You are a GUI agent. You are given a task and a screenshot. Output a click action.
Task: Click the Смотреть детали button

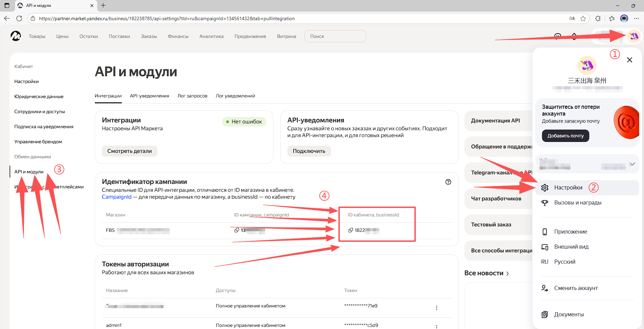[x=130, y=151]
